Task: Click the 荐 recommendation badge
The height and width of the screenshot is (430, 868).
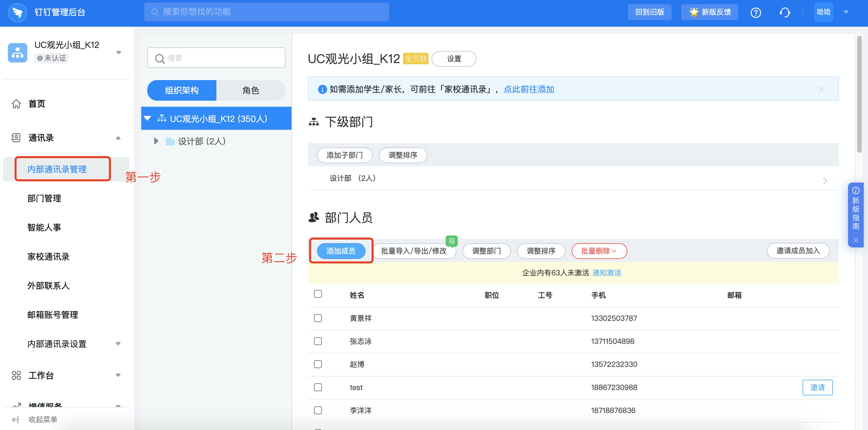Action: pos(452,241)
